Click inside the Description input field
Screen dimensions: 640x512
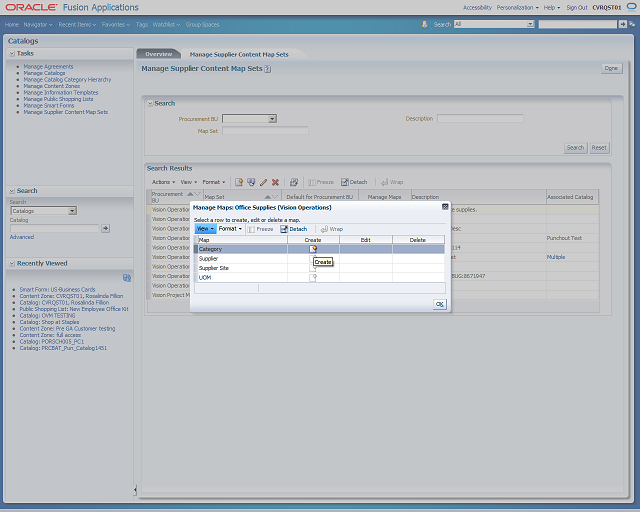(480, 118)
